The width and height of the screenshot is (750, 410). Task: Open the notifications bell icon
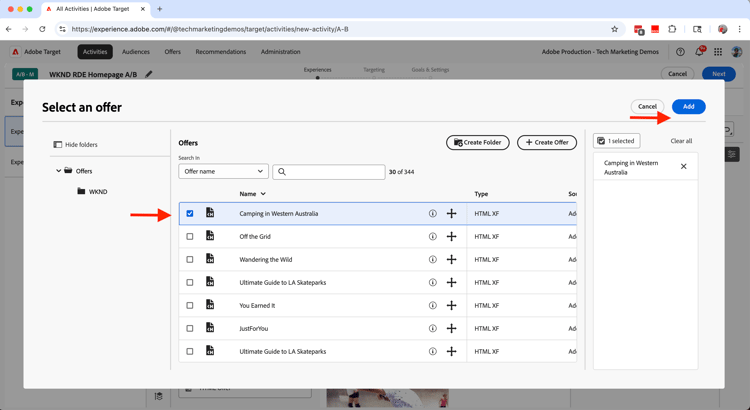point(699,52)
